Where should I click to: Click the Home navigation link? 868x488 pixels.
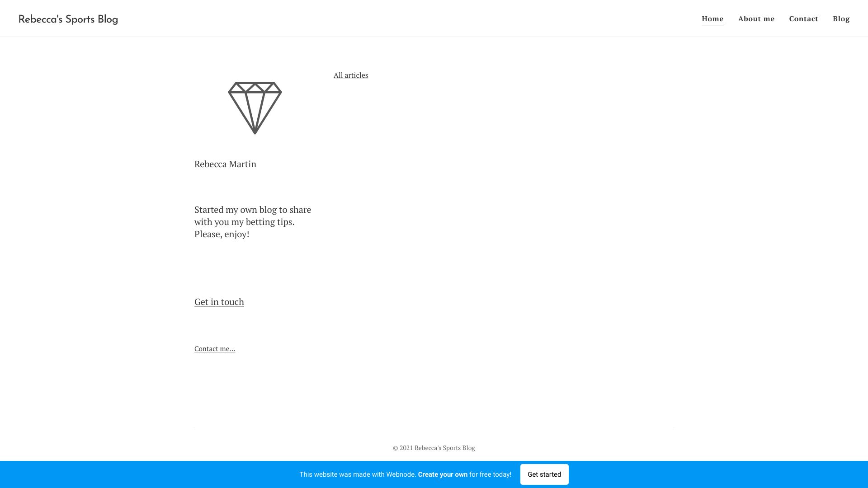pyautogui.click(x=712, y=19)
